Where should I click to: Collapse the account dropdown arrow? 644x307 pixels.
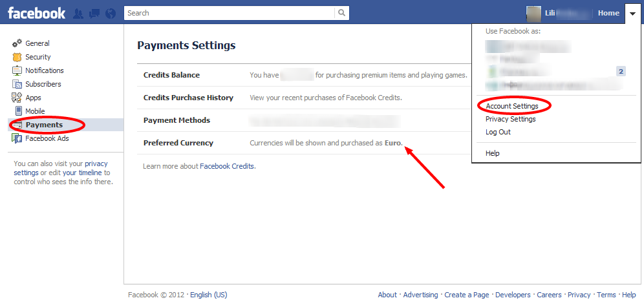(x=632, y=14)
